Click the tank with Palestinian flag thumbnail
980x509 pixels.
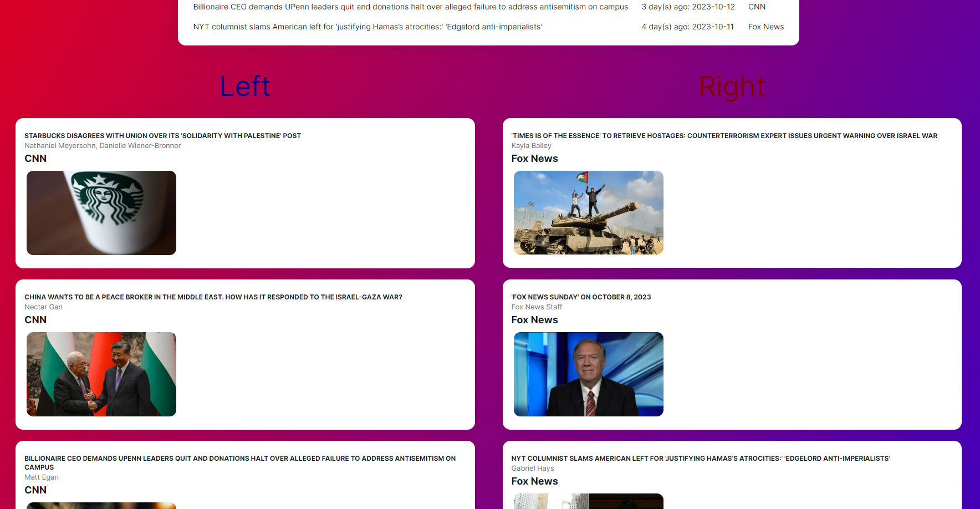point(589,213)
